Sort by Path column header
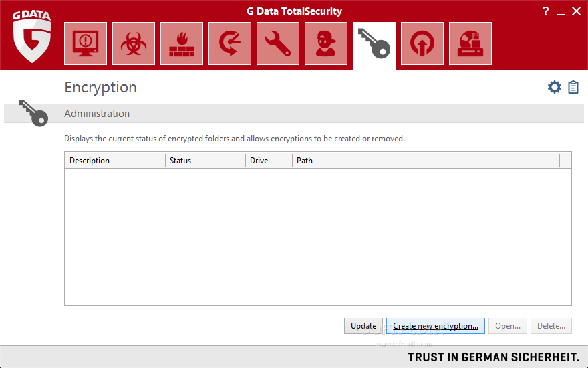 pyautogui.click(x=426, y=161)
